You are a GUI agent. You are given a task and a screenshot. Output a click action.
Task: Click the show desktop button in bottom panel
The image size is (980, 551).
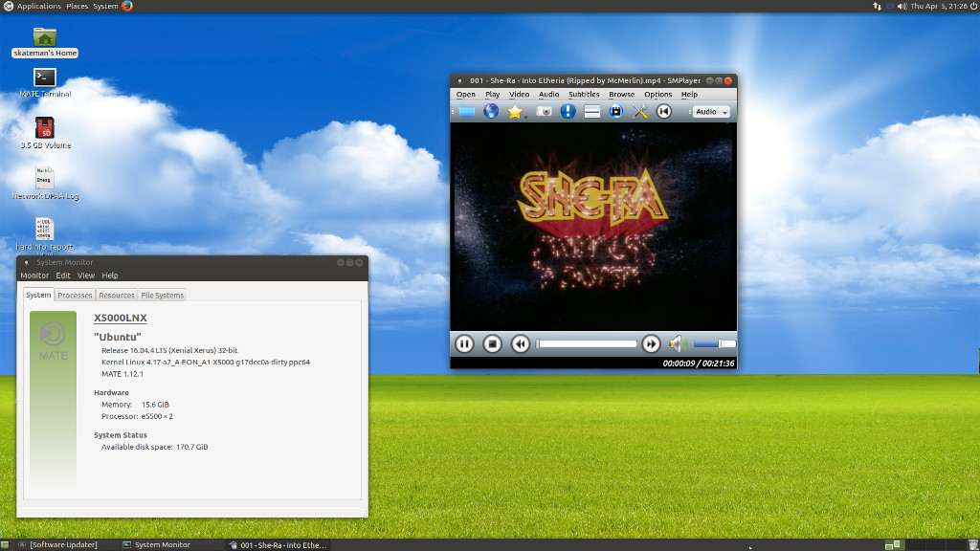[5, 545]
